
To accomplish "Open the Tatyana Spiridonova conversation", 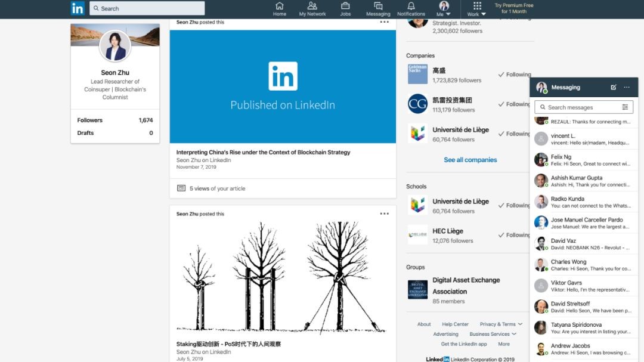I will [x=584, y=327].
